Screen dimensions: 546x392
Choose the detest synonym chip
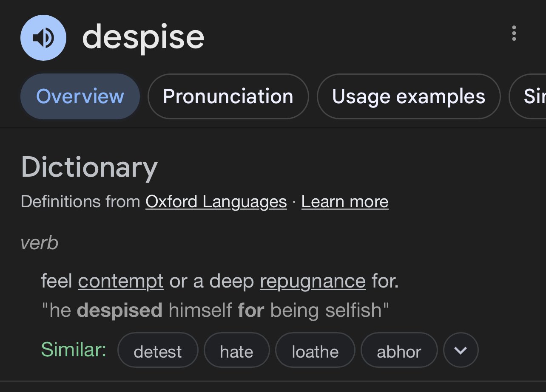158,351
